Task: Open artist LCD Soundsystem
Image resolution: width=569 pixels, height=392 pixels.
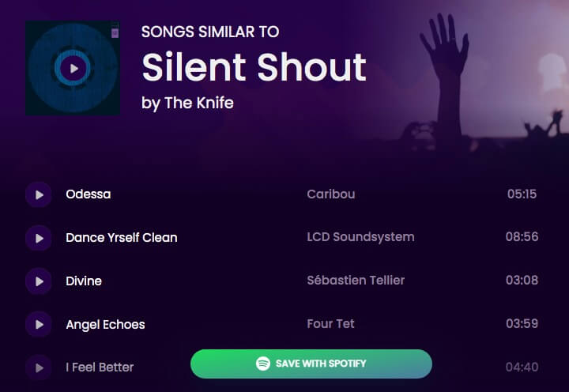Action: tap(360, 238)
